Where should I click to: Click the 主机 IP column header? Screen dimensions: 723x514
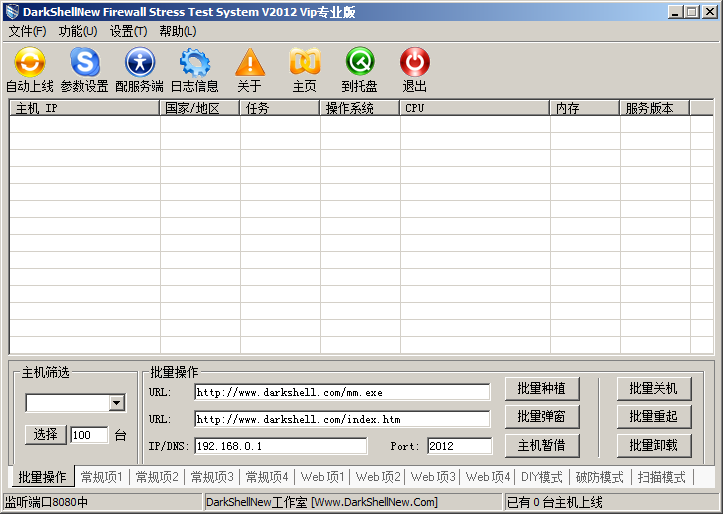(85, 108)
